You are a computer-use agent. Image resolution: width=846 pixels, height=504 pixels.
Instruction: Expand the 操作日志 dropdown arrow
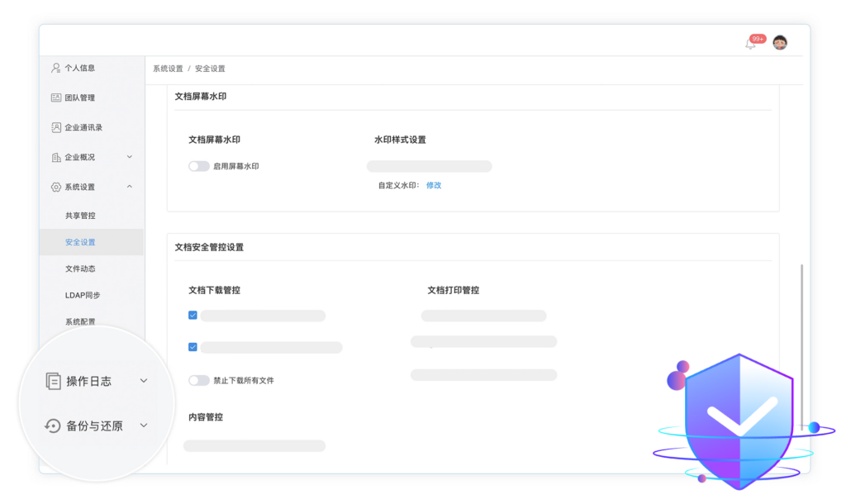point(144,381)
